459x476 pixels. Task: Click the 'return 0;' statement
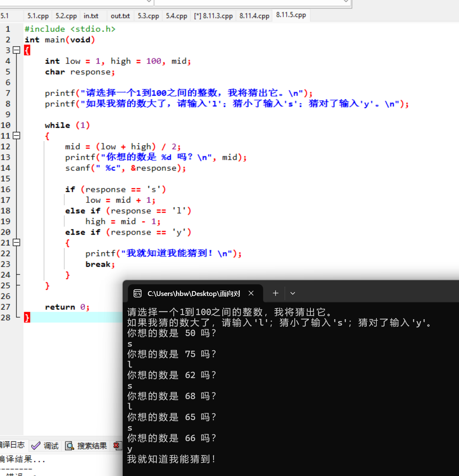click(67, 307)
